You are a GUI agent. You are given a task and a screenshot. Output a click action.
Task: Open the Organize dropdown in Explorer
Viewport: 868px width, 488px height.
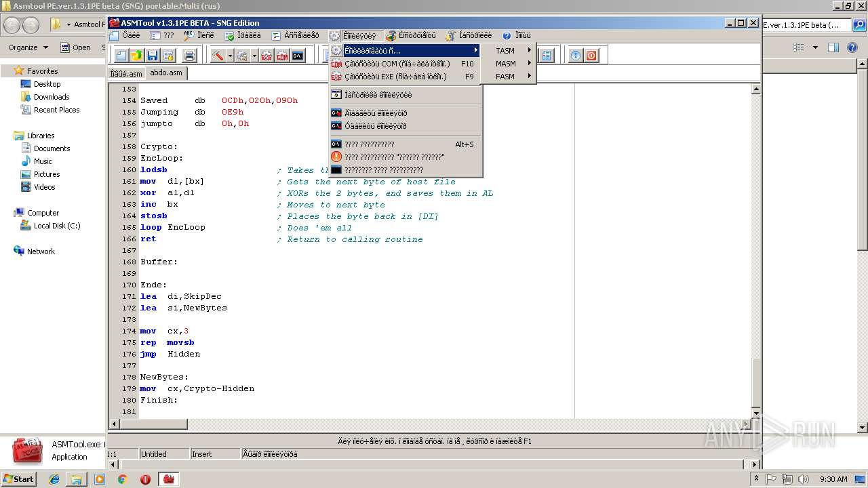pyautogui.click(x=28, y=47)
